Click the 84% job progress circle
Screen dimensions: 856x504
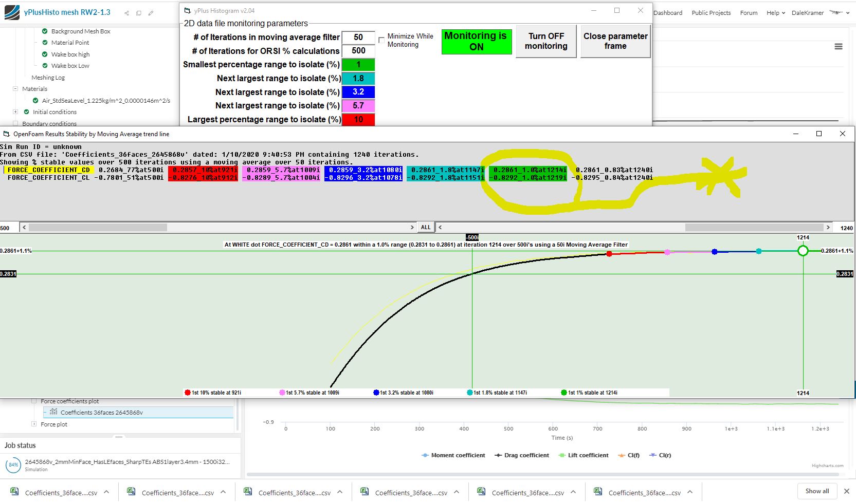pos(13,465)
